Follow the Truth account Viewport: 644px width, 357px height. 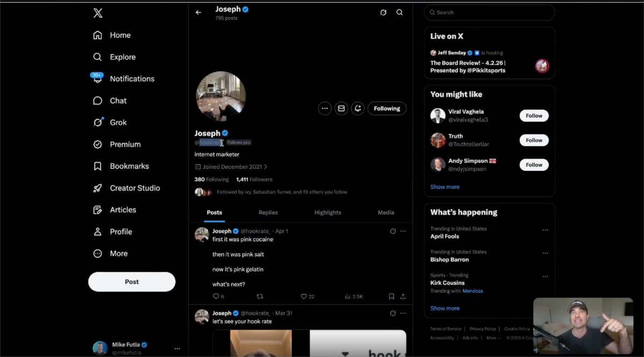[534, 140]
